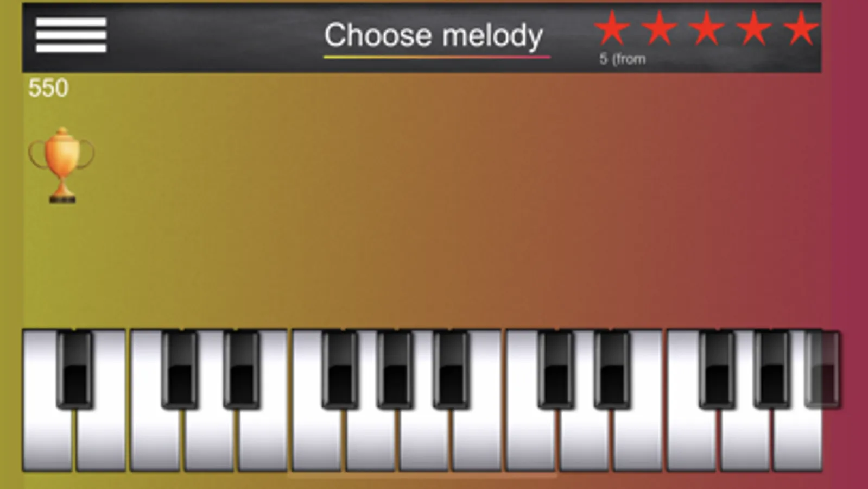Image resolution: width=868 pixels, height=489 pixels.
Task: Play the second black piano key
Action: click(179, 369)
